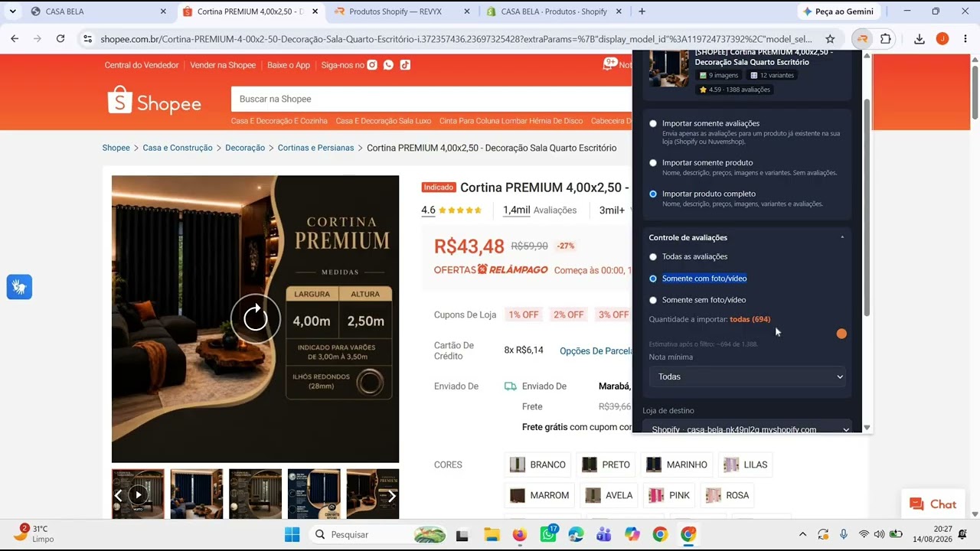Open Copilot from the taskbar
Screen dimensions: 980x551
click(x=632, y=534)
